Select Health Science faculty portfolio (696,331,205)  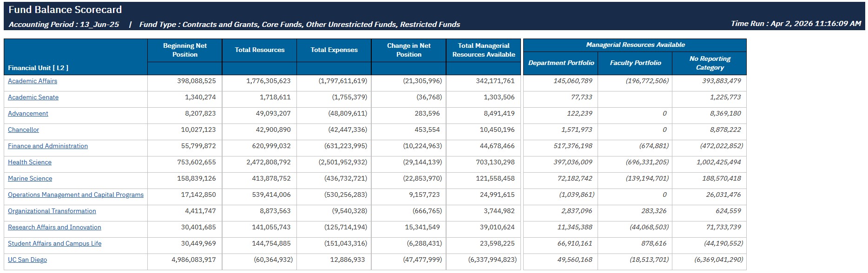click(647, 162)
